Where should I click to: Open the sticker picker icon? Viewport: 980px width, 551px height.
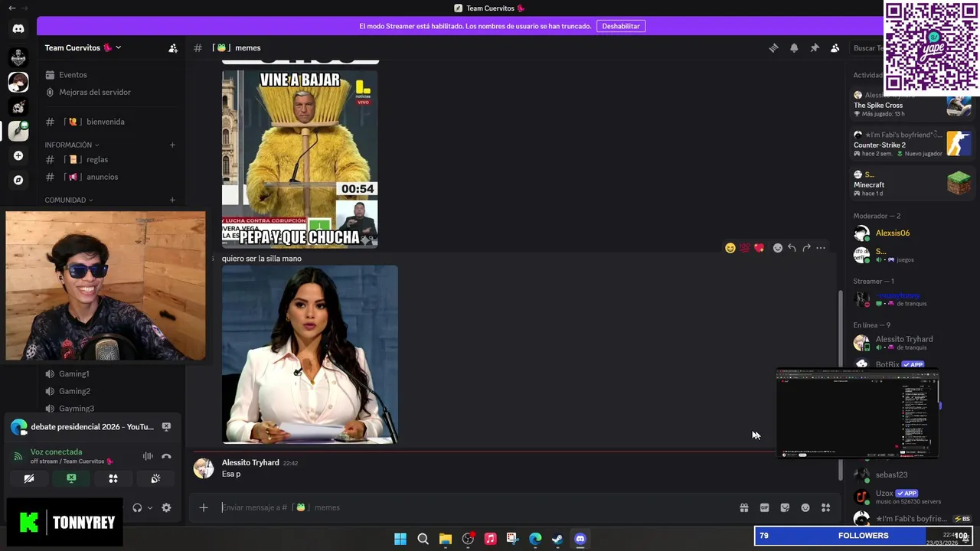coord(785,507)
